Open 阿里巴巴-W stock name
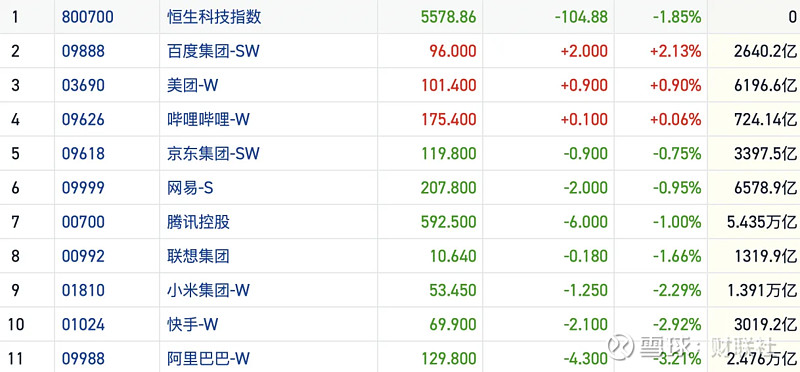This screenshot has height=372, width=800. [208, 359]
